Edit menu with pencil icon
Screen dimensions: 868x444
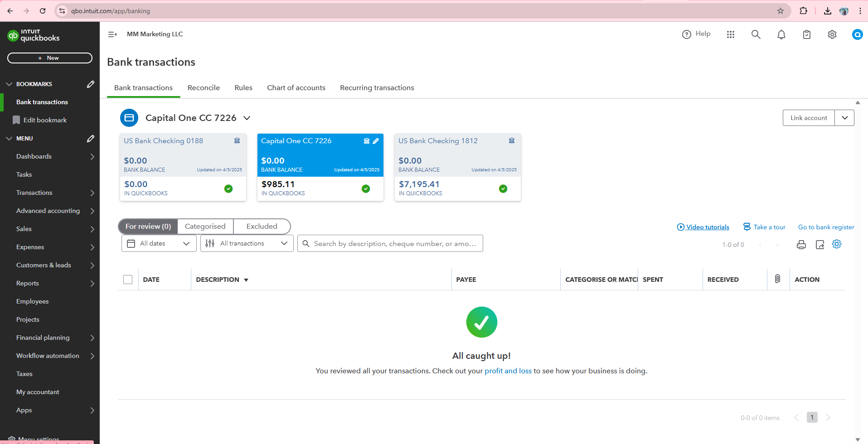(x=91, y=139)
